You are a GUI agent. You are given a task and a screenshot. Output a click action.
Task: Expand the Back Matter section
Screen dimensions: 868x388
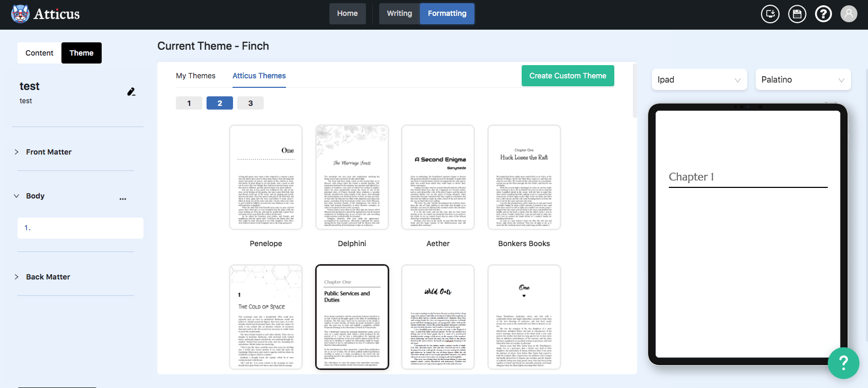16,277
